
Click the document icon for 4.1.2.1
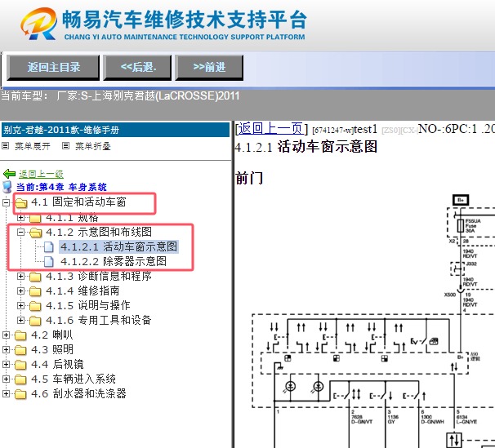pos(49,247)
